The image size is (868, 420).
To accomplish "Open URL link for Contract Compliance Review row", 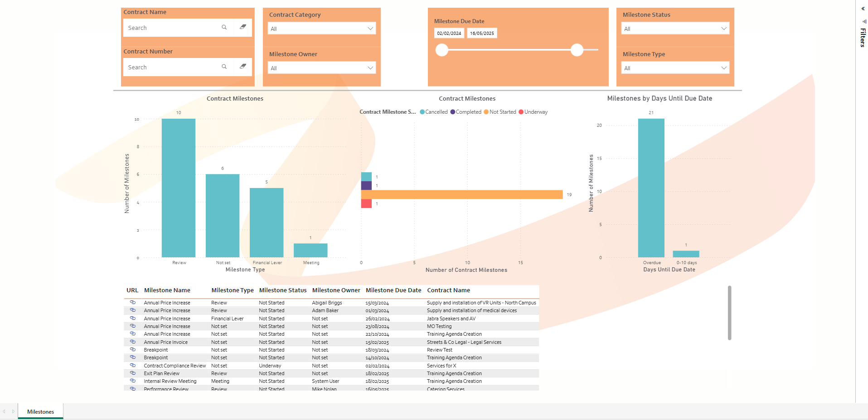I will click(x=133, y=365).
